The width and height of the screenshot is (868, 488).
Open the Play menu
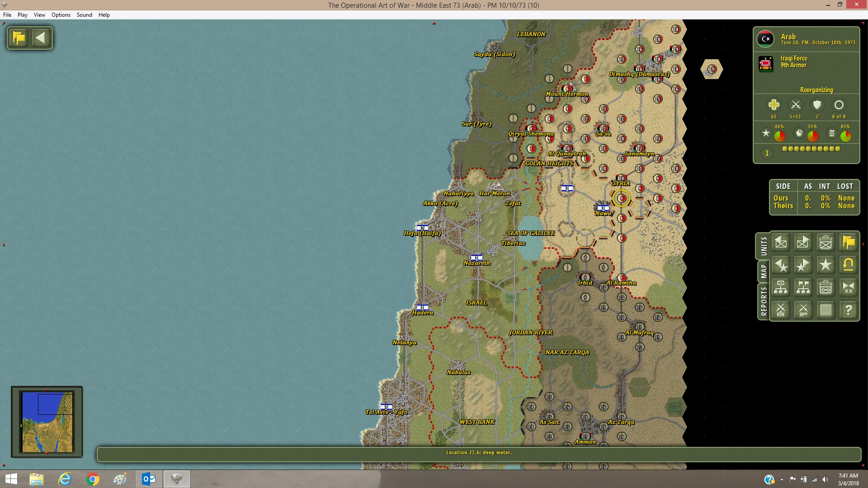23,14
